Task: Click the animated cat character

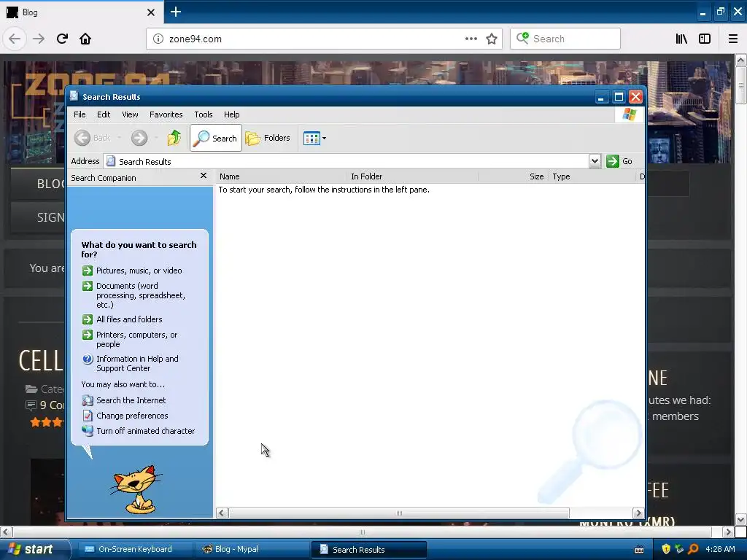Action: click(x=136, y=489)
